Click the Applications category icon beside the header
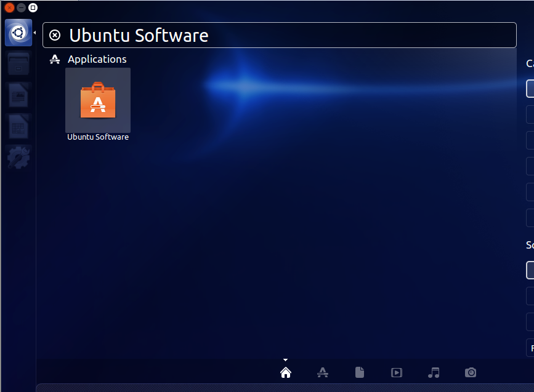The width and height of the screenshot is (534, 392). (54, 59)
